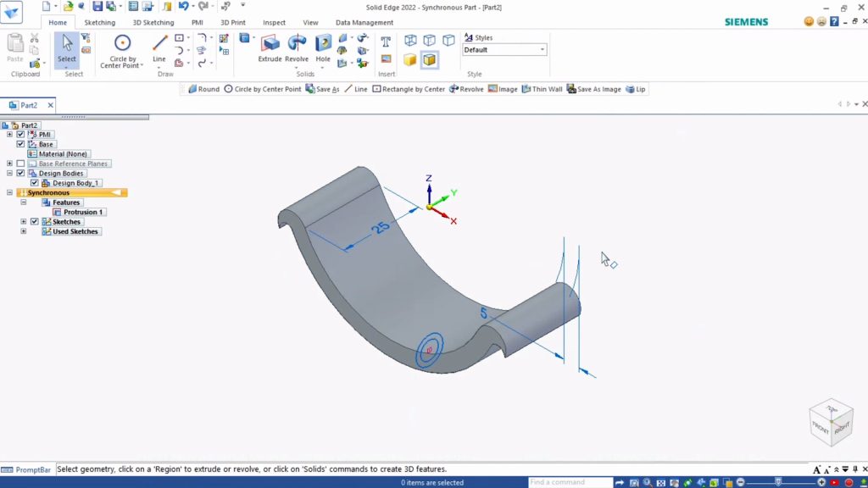Click the Open folder icon in the quick access toolbar
The width and height of the screenshot is (868, 488).
point(68,7)
